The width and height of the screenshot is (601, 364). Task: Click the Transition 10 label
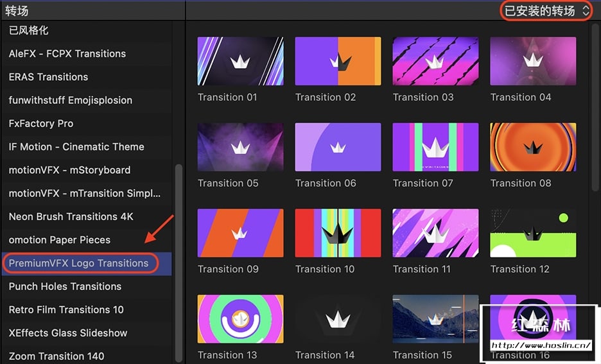tap(325, 269)
